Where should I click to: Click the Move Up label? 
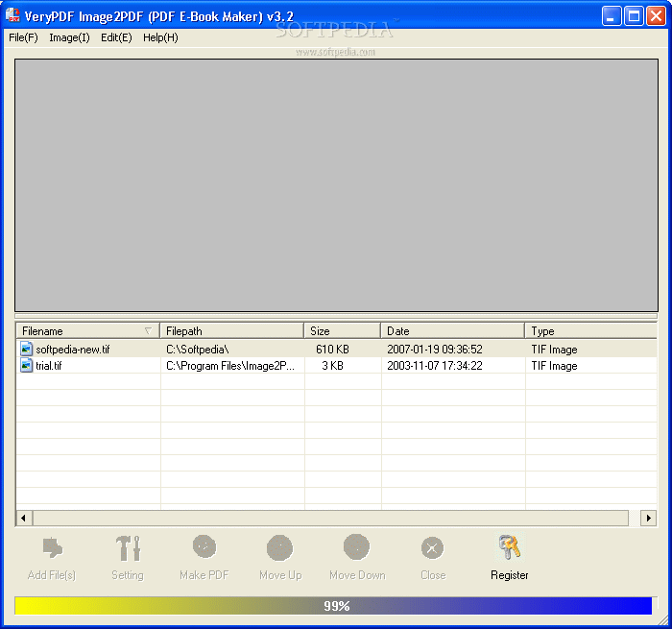[280, 575]
